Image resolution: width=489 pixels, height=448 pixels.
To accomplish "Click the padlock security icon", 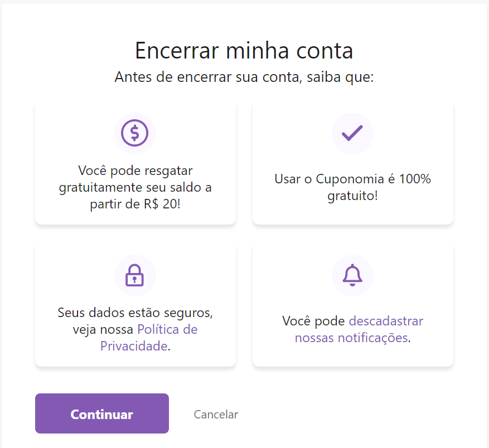I will tap(134, 275).
